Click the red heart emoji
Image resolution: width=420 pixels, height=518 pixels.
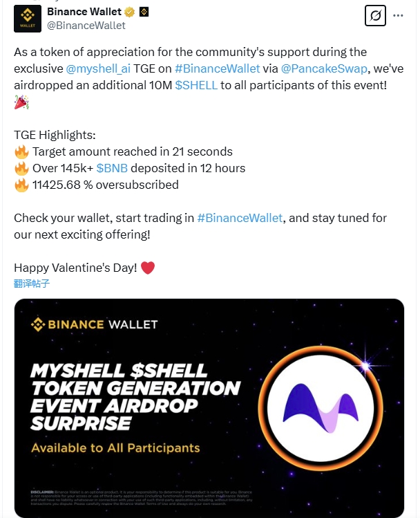[x=148, y=268]
